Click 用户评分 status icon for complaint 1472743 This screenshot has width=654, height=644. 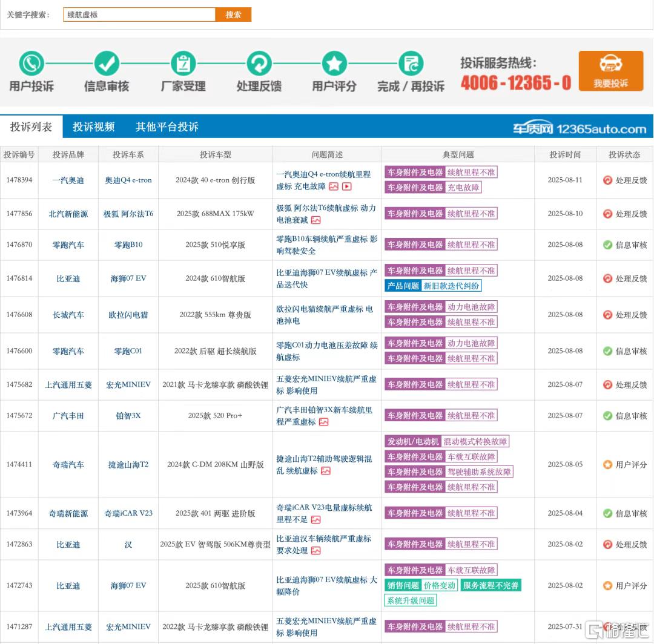(x=608, y=586)
